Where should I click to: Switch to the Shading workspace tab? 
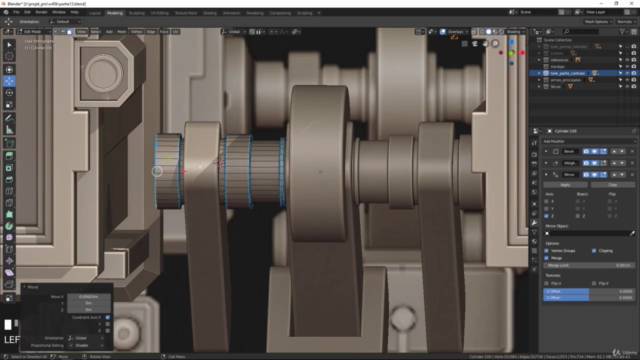(x=210, y=13)
